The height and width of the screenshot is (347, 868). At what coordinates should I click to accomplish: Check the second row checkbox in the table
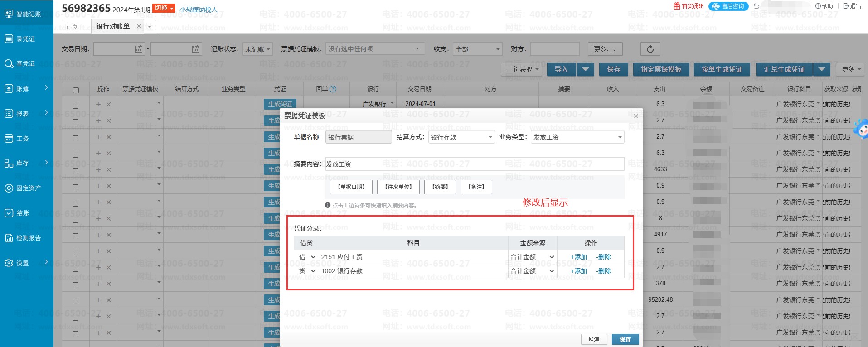pyautogui.click(x=76, y=122)
